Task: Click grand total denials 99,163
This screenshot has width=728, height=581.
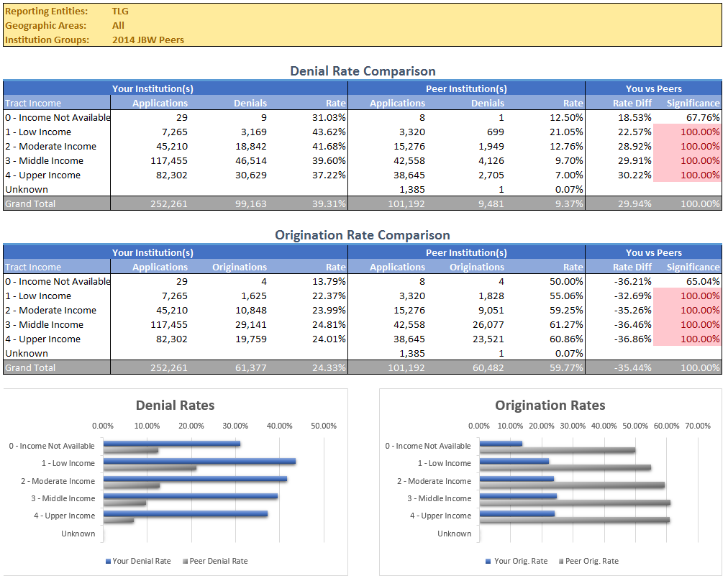Action: (x=251, y=203)
